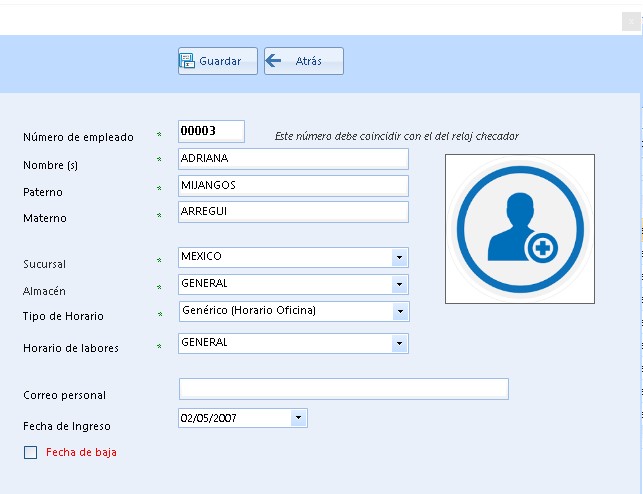Image resolution: width=643 pixels, height=494 pixels.
Task: Click the employee photo placeholder to add a picture
Action: pyautogui.click(x=520, y=229)
